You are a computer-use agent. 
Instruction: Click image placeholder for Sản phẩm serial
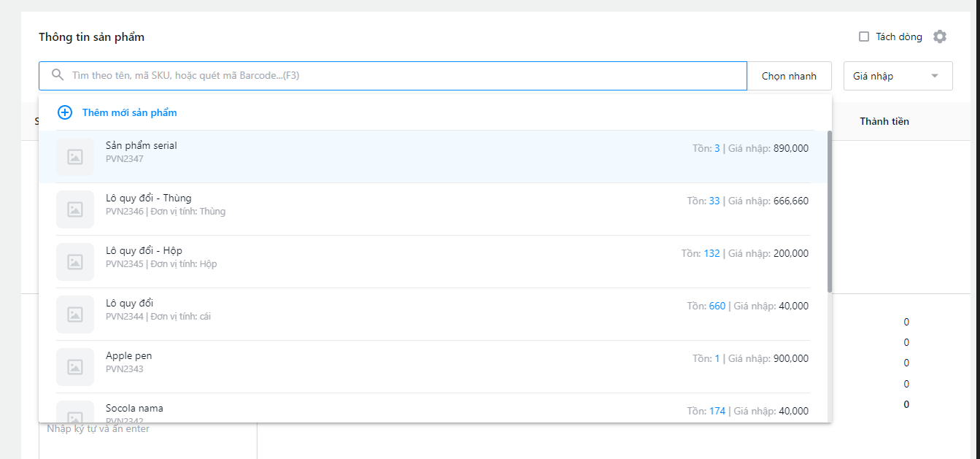tap(75, 157)
